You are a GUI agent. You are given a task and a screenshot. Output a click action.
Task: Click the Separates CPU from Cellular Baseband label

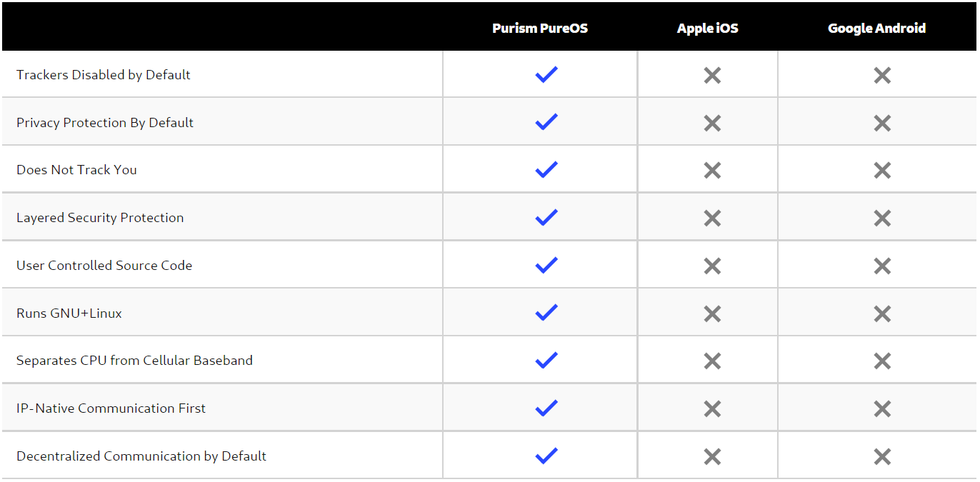(x=134, y=361)
